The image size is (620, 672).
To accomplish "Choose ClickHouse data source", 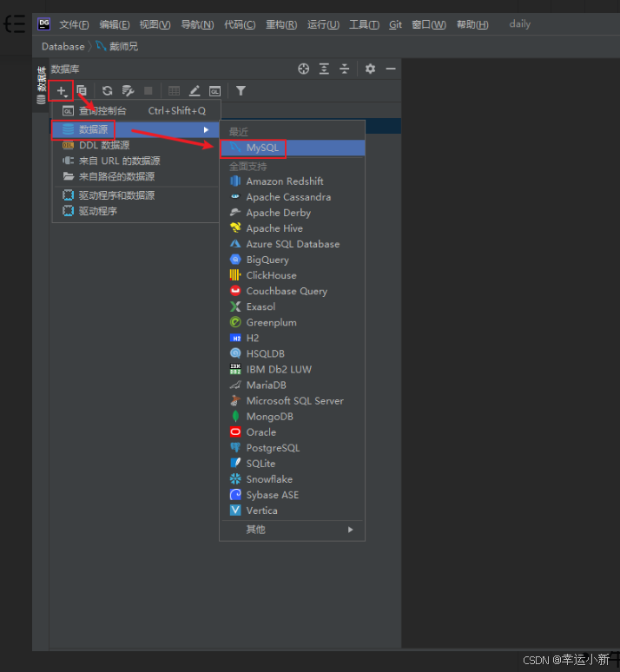I will [x=293, y=275].
